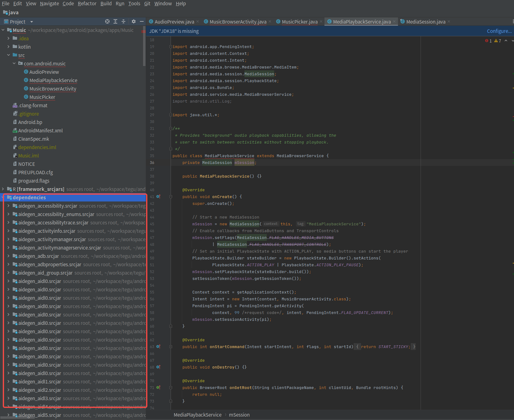This screenshot has height=420, width=514.
Task: Collapse the src folder
Action: click(8, 55)
